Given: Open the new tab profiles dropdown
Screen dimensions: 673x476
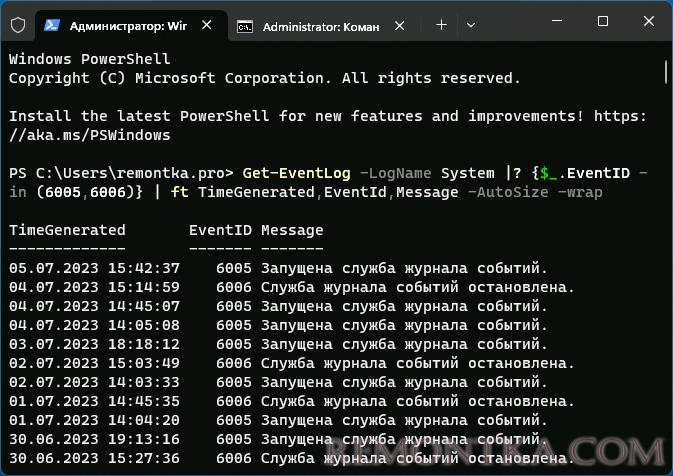Looking at the screenshot, I should click(471, 25).
